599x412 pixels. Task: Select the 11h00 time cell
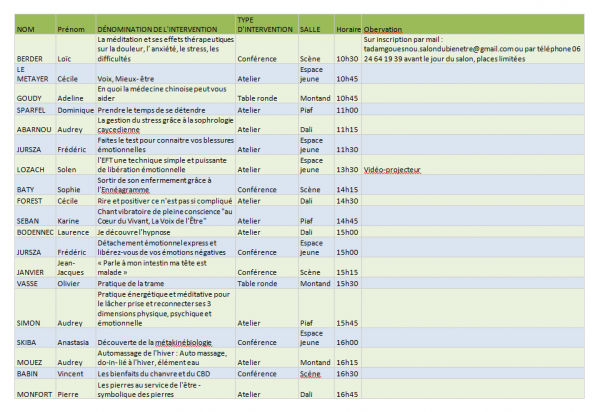tap(348, 109)
